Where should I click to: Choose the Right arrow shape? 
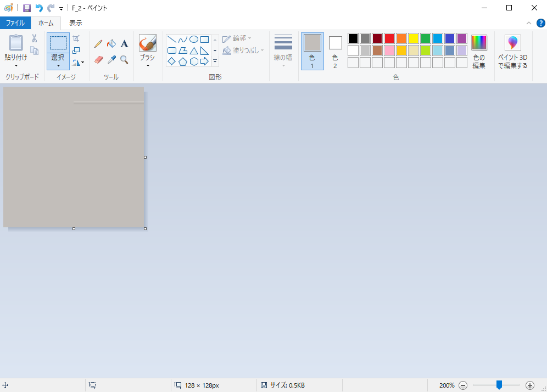[x=205, y=61]
